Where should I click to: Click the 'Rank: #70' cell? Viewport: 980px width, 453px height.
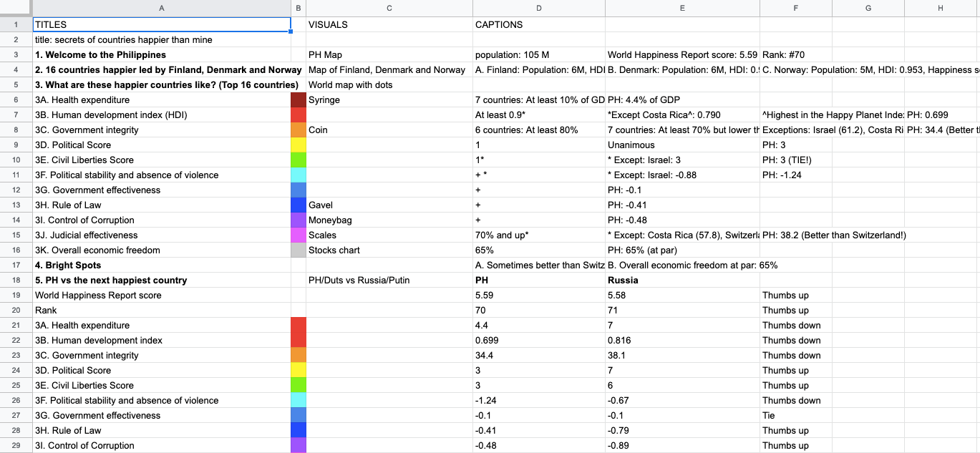[796, 54]
